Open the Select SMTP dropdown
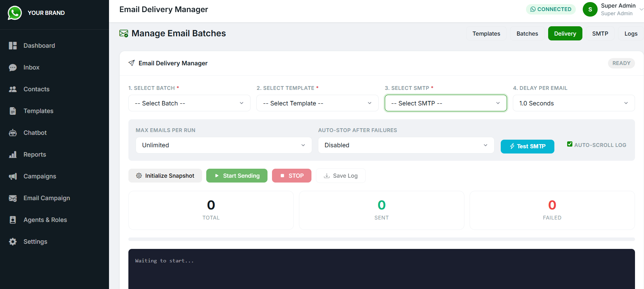 point(446,103)
